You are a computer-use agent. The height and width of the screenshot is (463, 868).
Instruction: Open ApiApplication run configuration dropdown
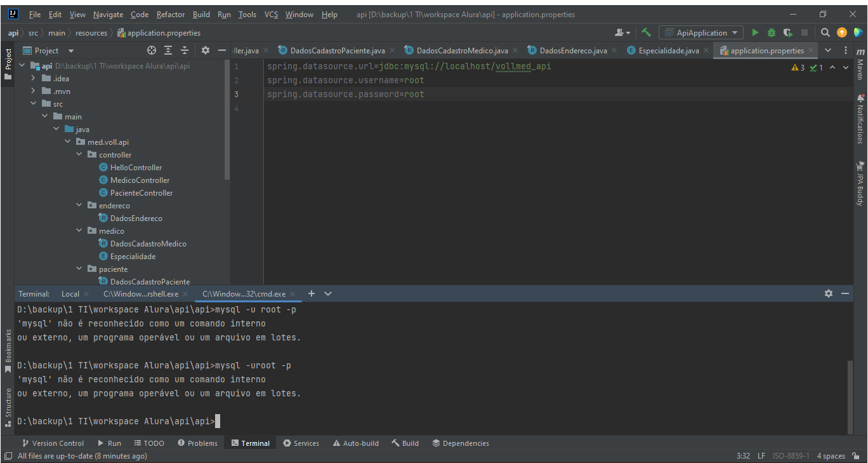701,32
